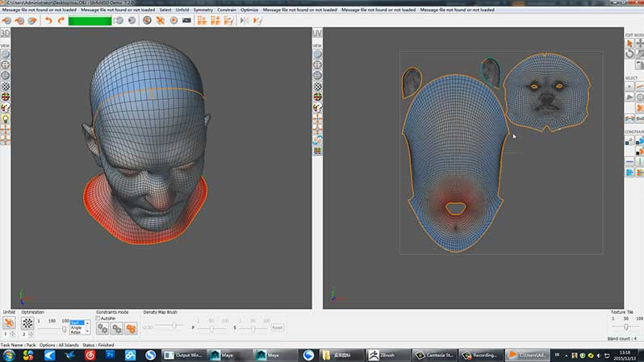Open the Constrain menu
Viewport: 644px width, 362px height.
pyautogui.click(x=227, y=10)
